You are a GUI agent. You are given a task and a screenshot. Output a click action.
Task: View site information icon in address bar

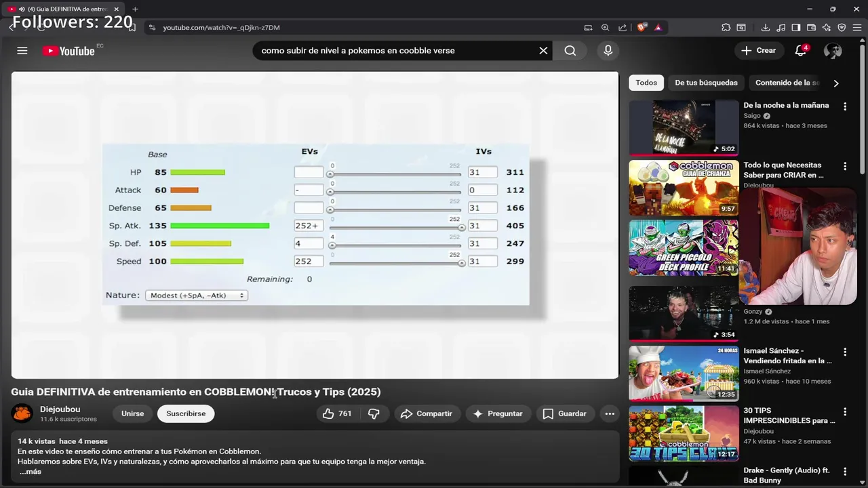152,28
